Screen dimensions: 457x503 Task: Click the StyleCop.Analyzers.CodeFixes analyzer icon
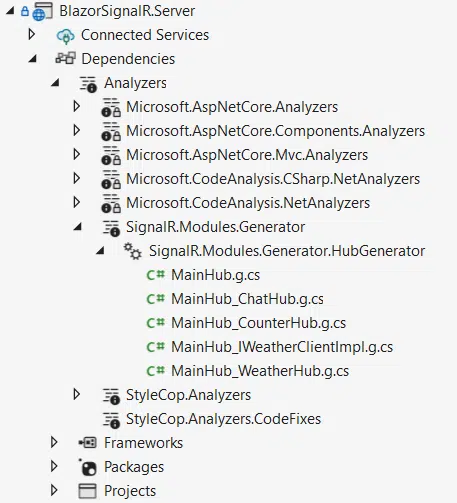[x=111, y=420]
